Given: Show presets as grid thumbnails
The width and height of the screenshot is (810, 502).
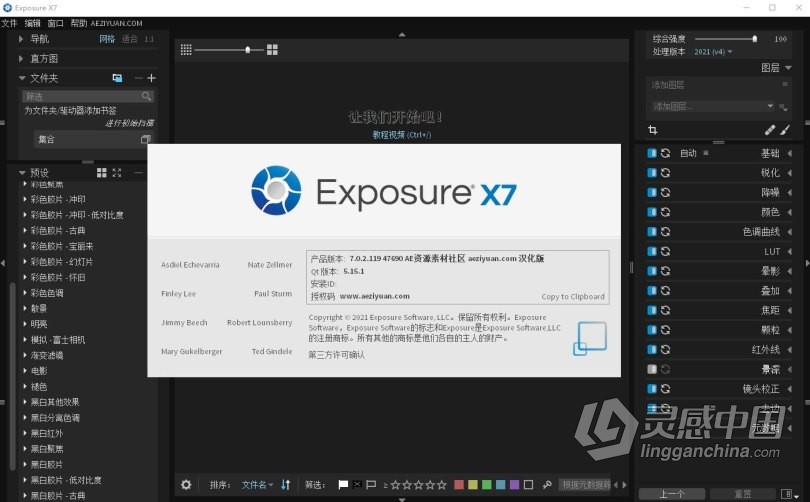Looking at the screenshot, I should click(x=102, y=172).
